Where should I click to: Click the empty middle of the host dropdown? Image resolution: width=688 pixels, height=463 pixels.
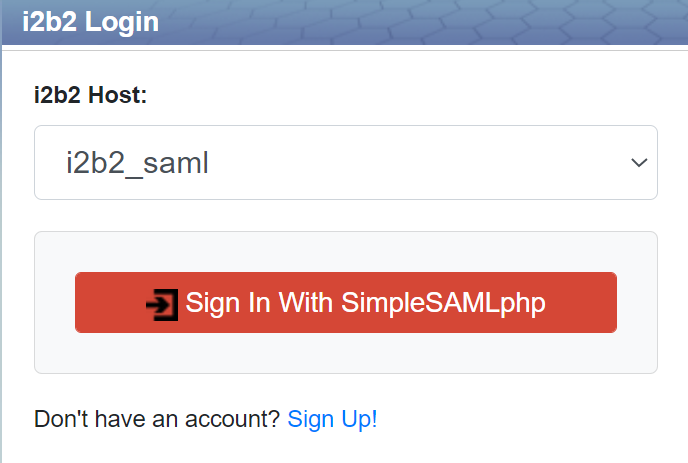(420, 163)
